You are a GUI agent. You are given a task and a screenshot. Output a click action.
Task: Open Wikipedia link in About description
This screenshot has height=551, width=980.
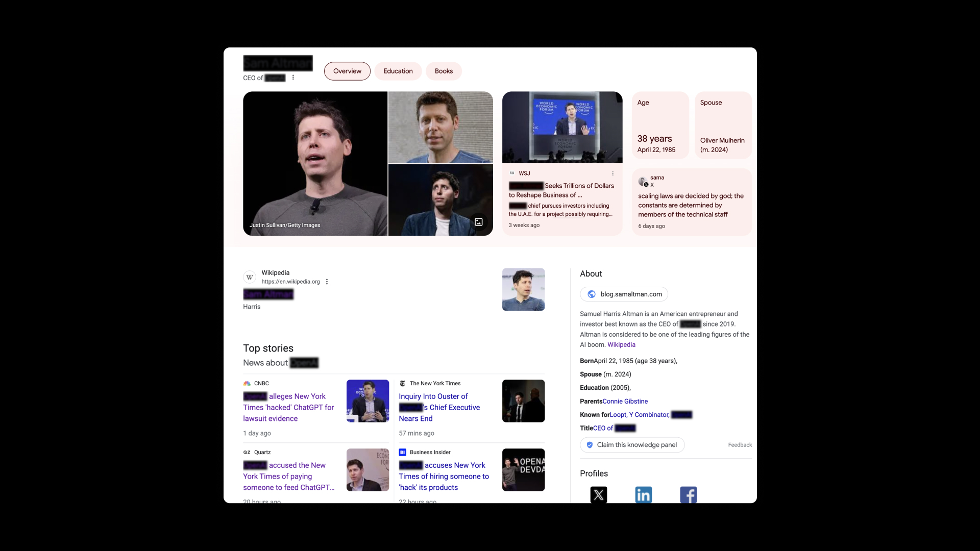tap(621, 345)
